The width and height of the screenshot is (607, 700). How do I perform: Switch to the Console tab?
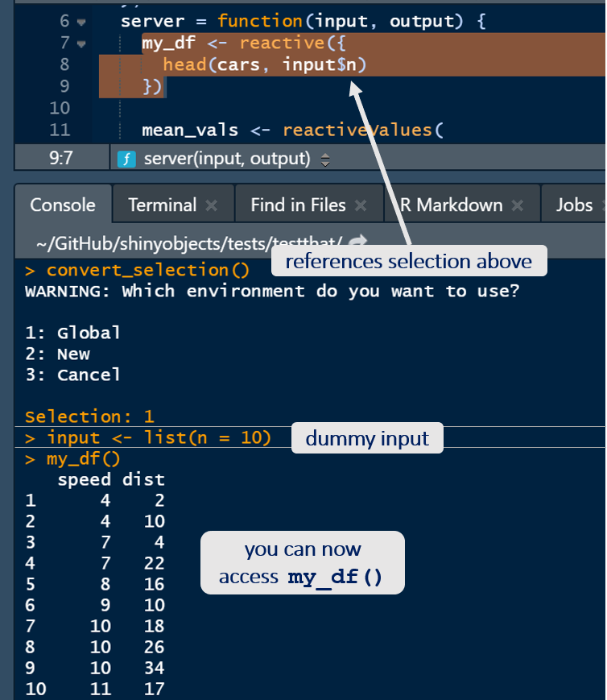pos(62,205)
